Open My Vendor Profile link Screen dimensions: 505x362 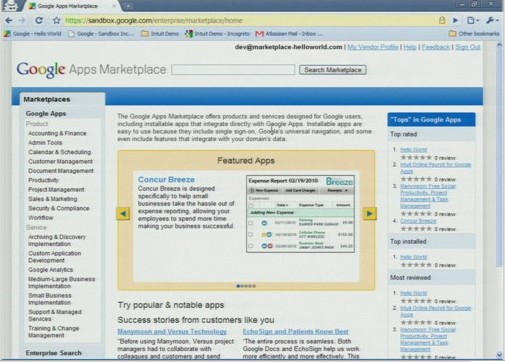(373, 47)
